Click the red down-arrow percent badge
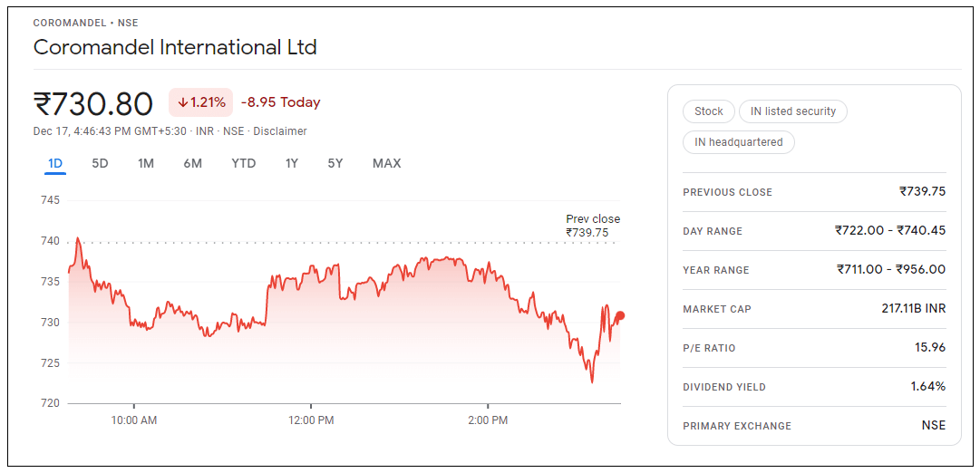 point(201,102)
